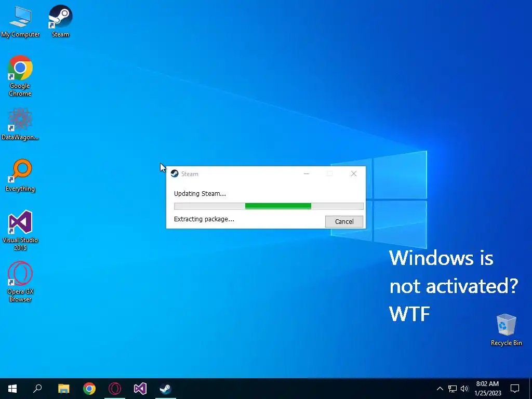Close the Steam update dialog
This screenshot has width=532, height=399.
[x=353, y=174]
